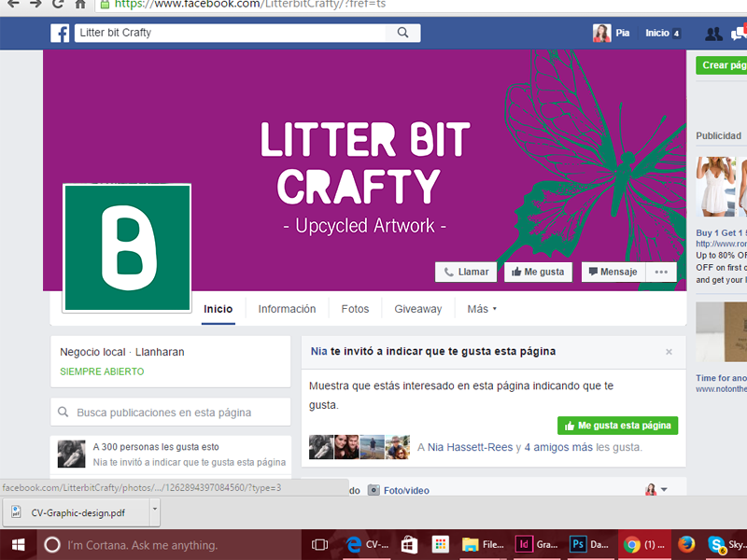Close the page invitation card
This screenshot has width=747, height=560.
pyautogui.click(x=669, y=352)
